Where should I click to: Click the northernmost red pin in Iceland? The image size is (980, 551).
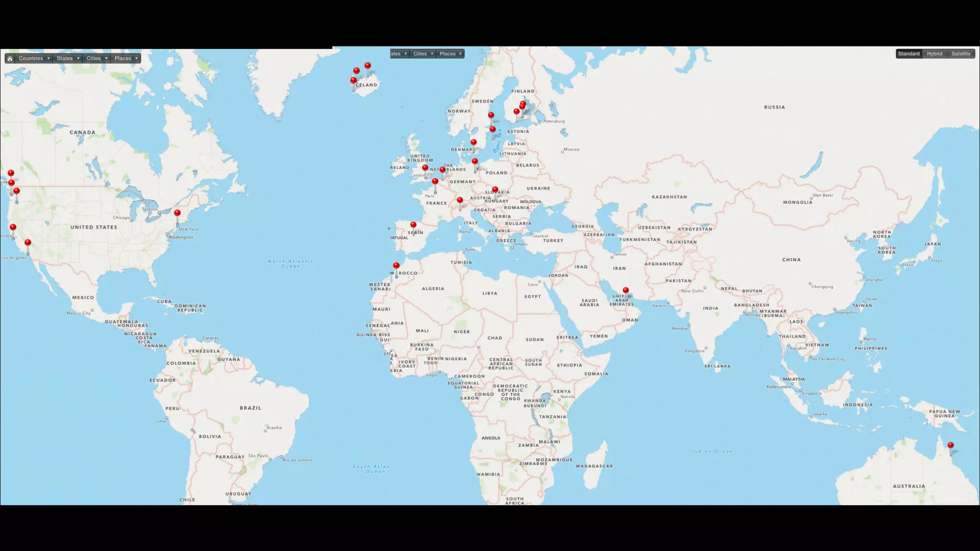[367, 66]
